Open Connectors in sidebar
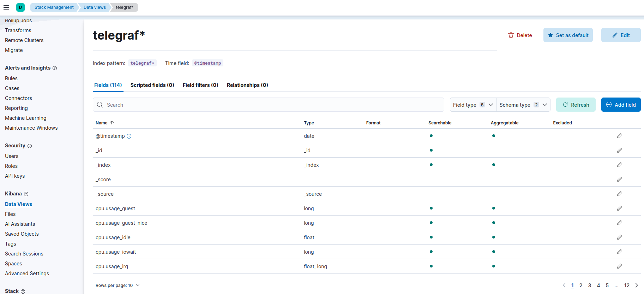This screenshot has width=644, height=294. click(18, 98)
